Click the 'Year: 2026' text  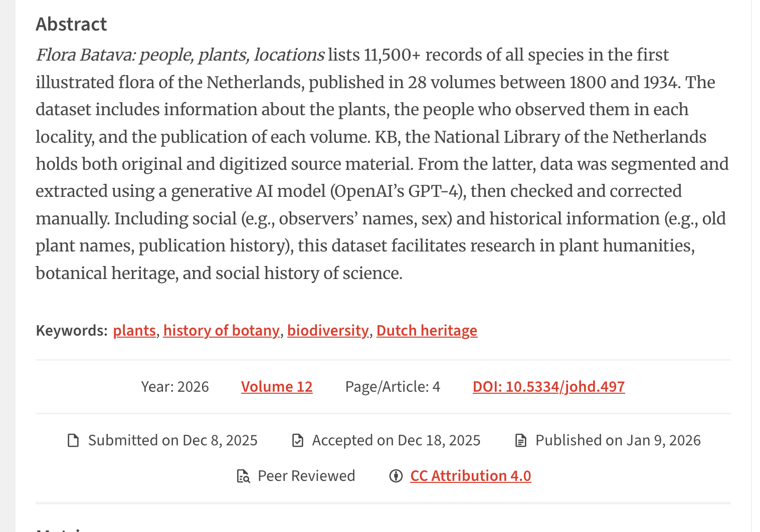[175, 387]
